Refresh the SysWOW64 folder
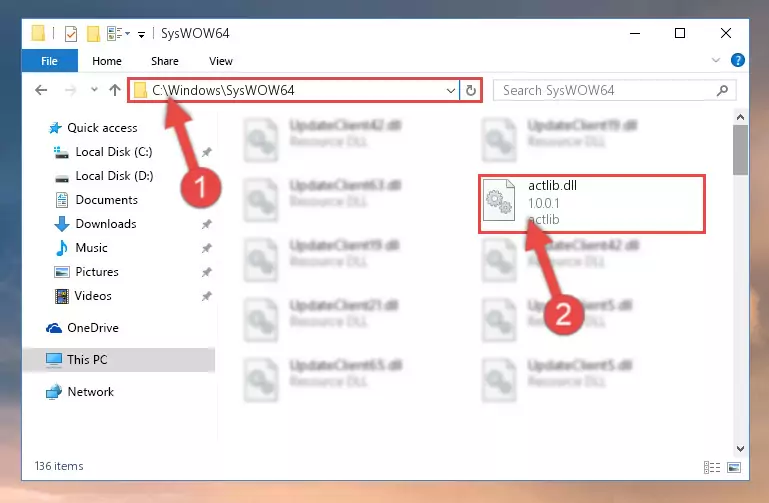Viewport: 769px width, 503px height. click(471, 91)
